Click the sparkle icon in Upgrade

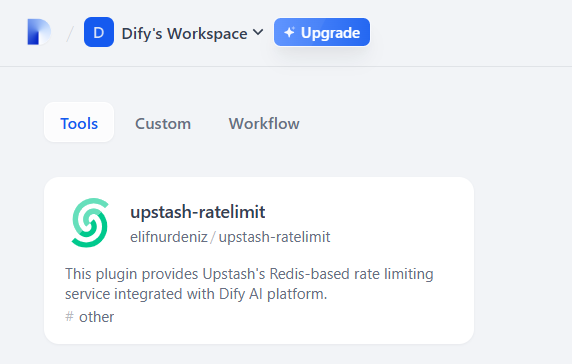[x=289, y=32]
